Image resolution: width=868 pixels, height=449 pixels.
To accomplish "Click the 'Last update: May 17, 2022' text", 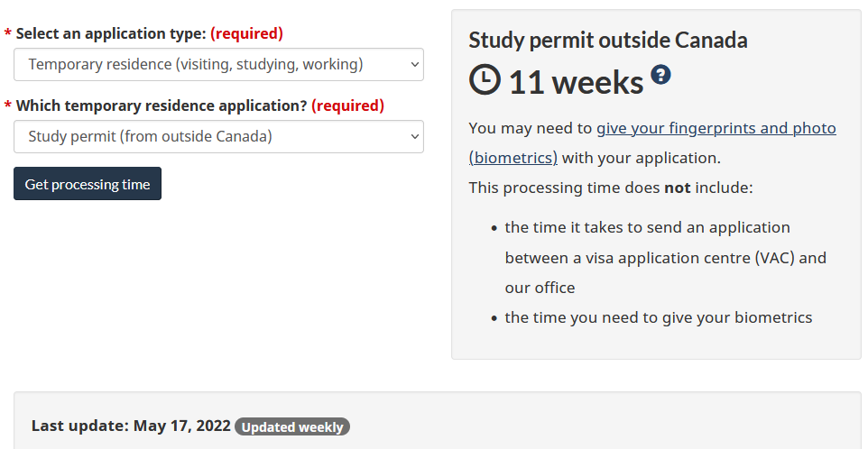I will tap(131, 426).
